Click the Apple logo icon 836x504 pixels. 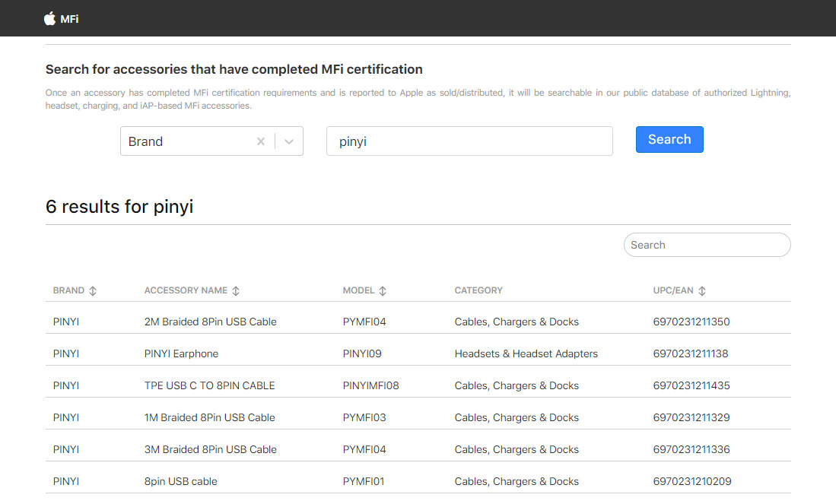(50, 18)
